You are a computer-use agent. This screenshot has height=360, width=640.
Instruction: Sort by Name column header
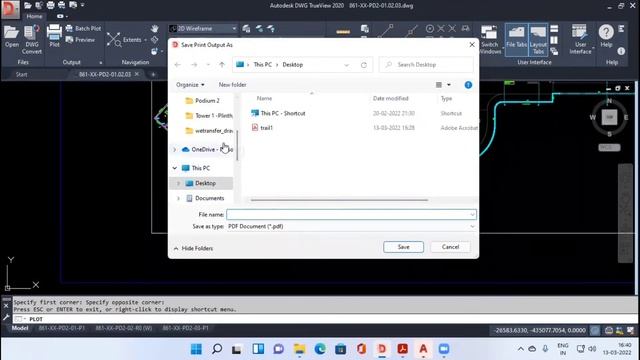264,98
